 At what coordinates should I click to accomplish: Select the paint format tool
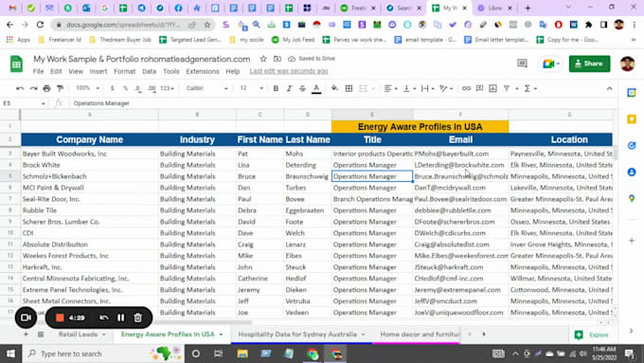tap(60, 88)
